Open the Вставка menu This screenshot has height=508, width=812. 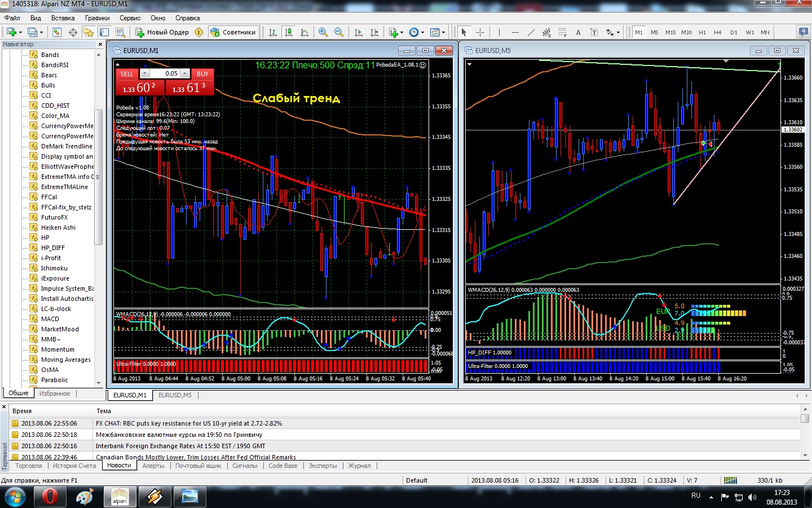63,18
